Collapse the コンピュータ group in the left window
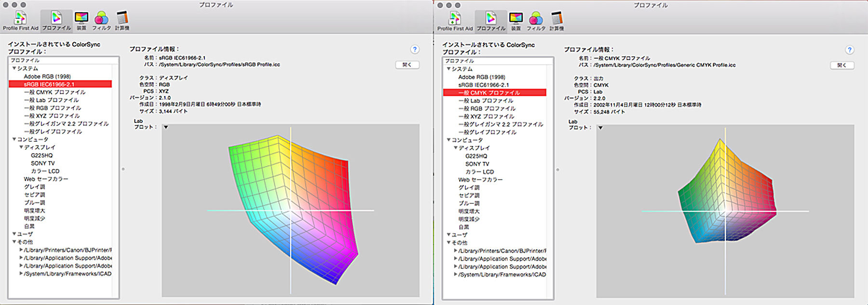Image resolution: width=868 pixels, height=305 pixels. tap(14, 139)
